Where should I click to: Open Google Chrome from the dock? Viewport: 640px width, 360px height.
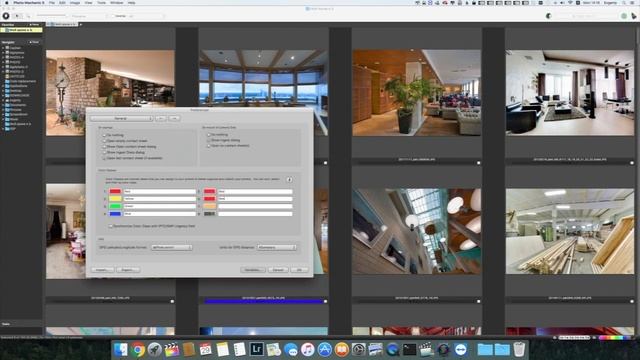(x=138, y=350)
